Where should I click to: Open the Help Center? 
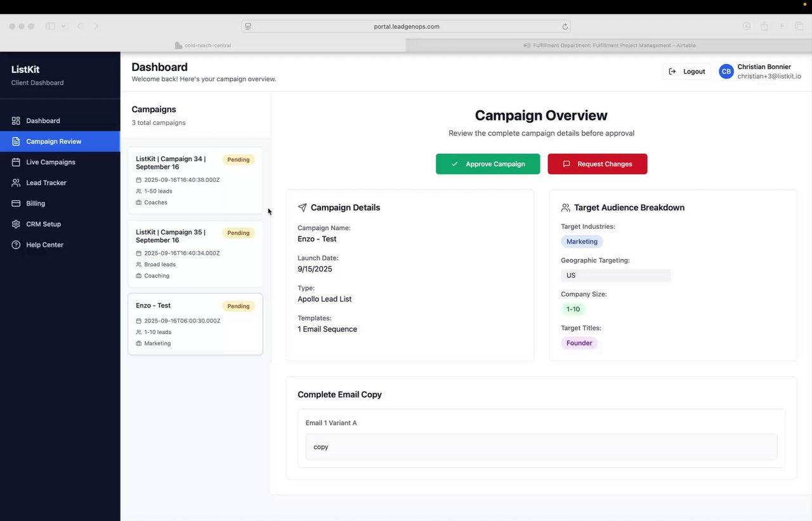click(x=60, y=245)
